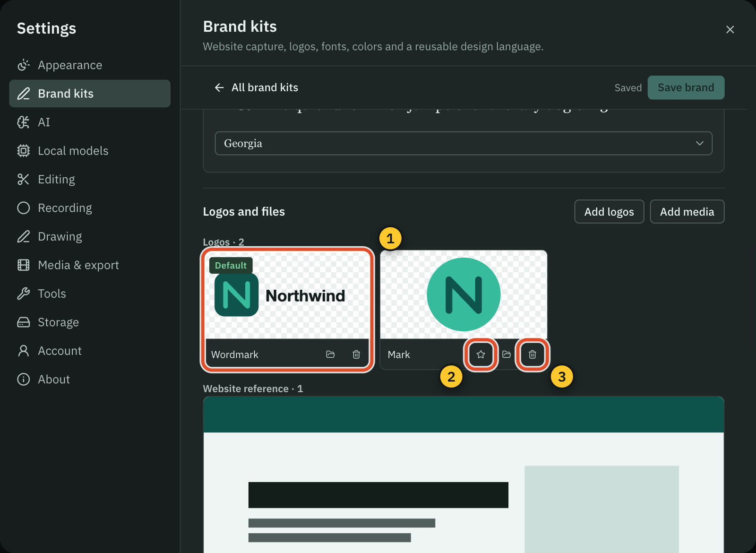The height and width of the screenshot is (553, 756).
Task: Open the Georgia font dropdown
Action: click(464, 143)
